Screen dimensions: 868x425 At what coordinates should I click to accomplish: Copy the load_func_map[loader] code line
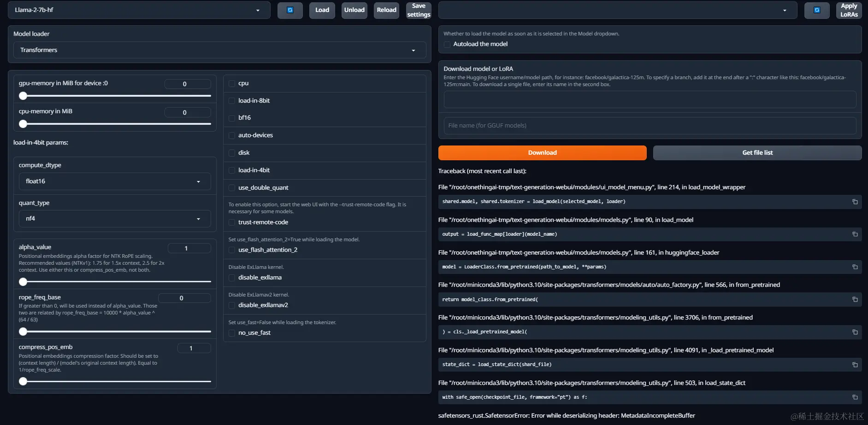pos(855,234)
